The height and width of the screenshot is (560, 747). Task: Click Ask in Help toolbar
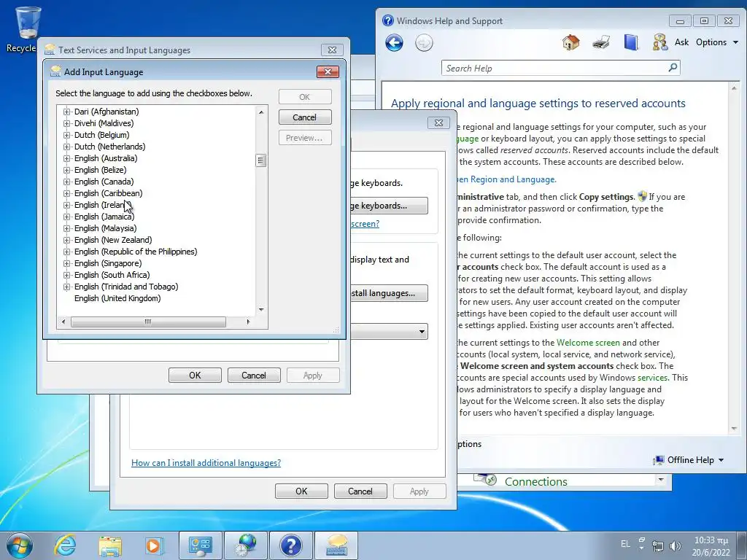pyautogui.click(x=681, y=42)
